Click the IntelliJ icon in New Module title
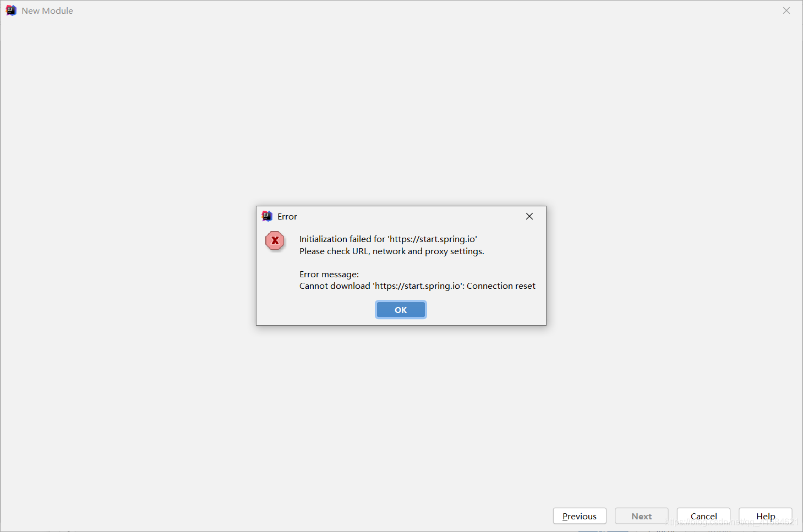Viewport: 803px width, 532px height. coord(11,10)
